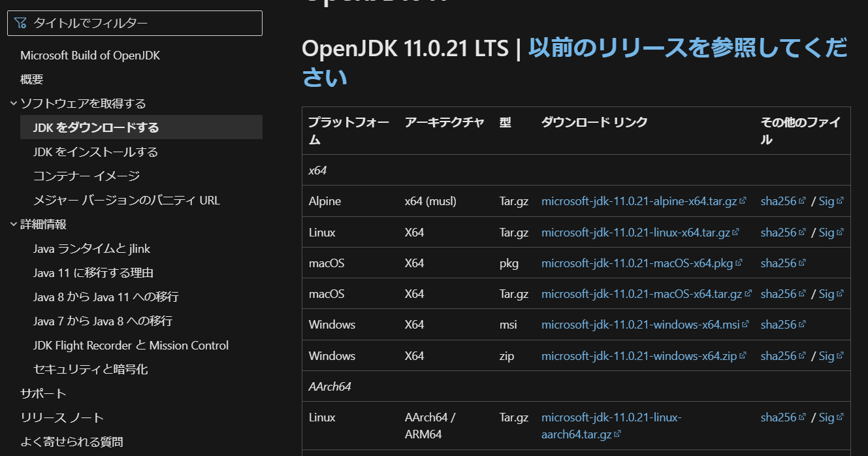868x456 pixels.
Task: Open sha256 link in Linux AArch64 row
Action: (x=779, y=417)
